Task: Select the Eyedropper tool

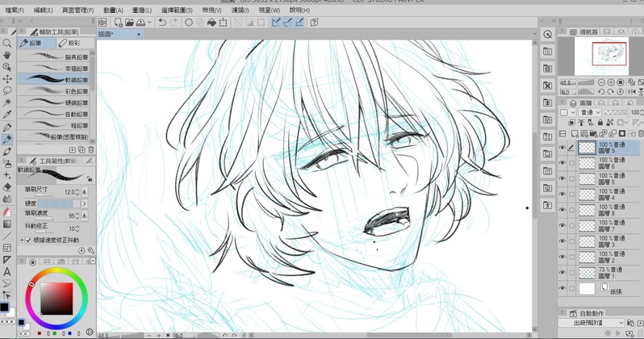Action: point(6,115)
